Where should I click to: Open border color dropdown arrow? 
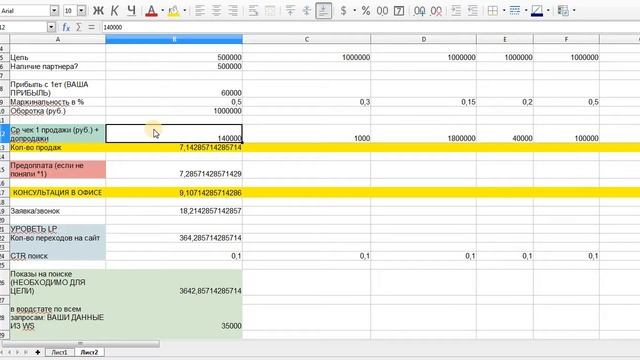(x=548, y=11)
